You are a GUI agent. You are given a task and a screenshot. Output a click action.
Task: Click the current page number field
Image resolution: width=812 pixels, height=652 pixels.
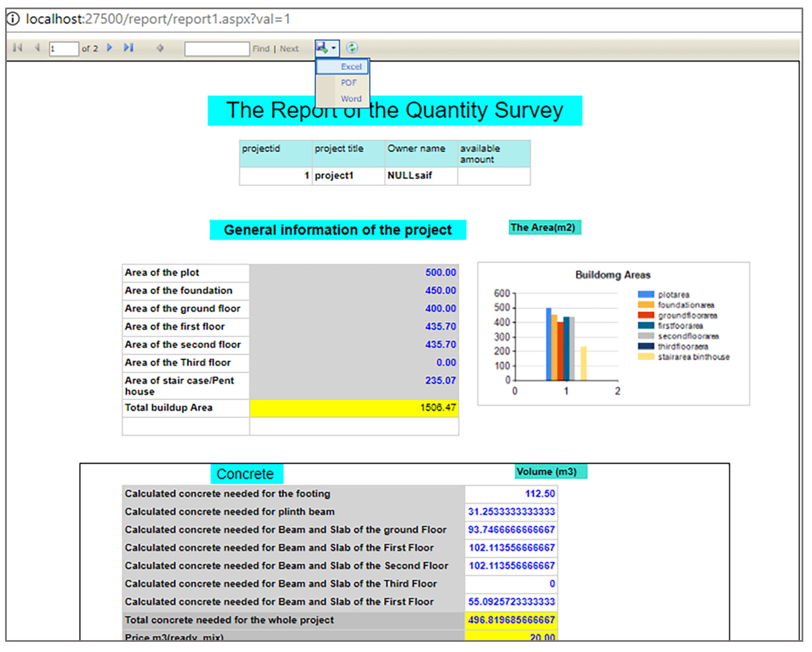coord(64,49)
